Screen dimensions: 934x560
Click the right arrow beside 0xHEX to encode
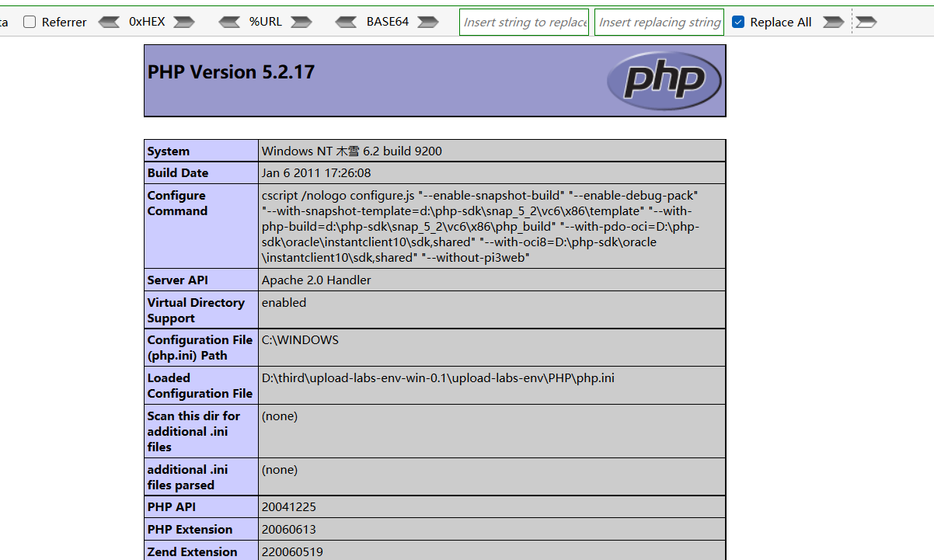click(184, 22)
